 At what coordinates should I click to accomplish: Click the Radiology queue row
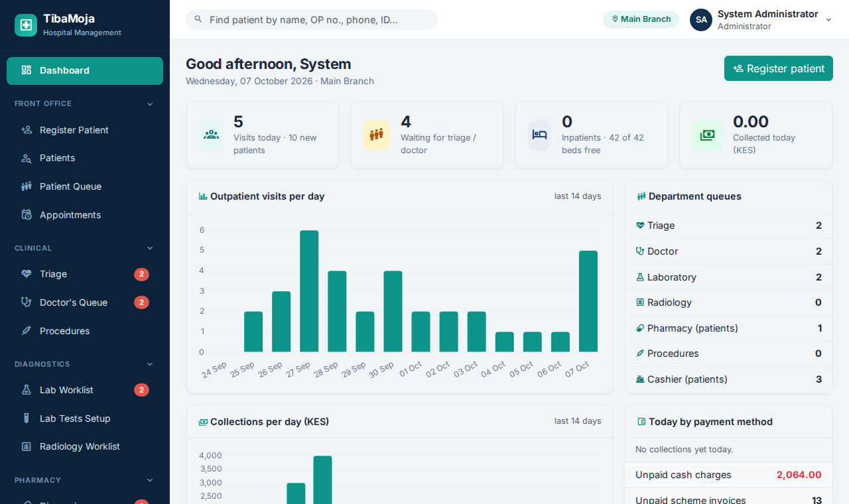click(x=728, y=302)
